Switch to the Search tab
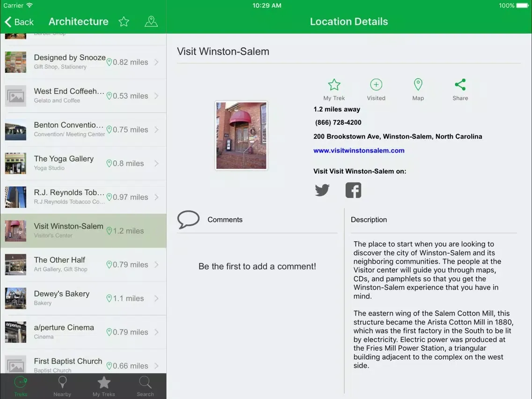 pyautogui.click(x=145, y=386)
